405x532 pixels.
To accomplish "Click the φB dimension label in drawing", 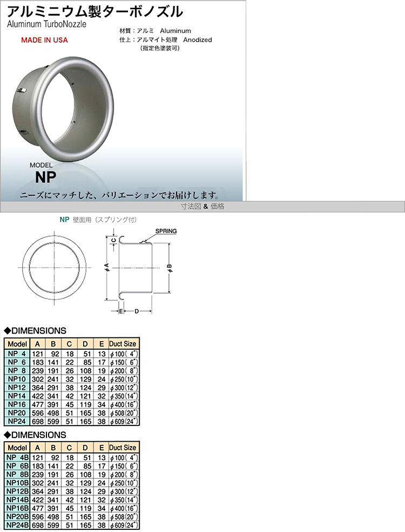I will [170, 268].
